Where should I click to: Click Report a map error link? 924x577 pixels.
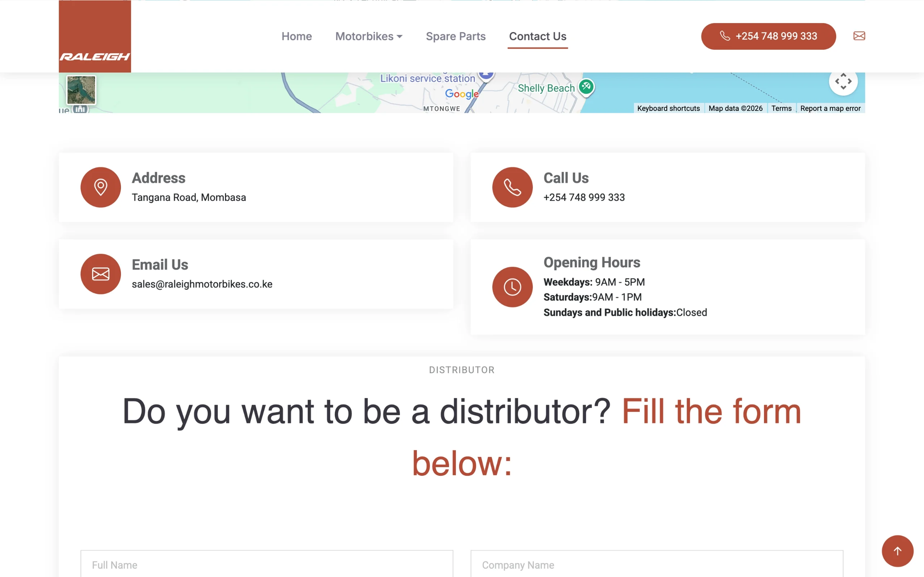pos(830,108)
